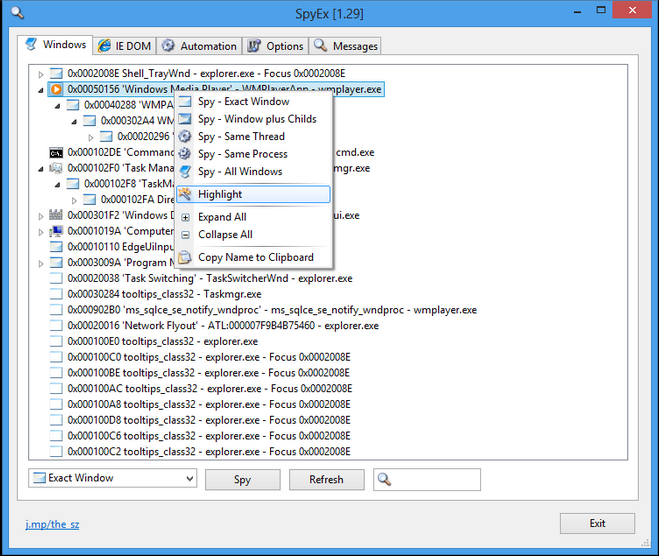Click the Shell_TrayWnd window icon
Viewport: 659px width, 556px height.
coord(56,74)
